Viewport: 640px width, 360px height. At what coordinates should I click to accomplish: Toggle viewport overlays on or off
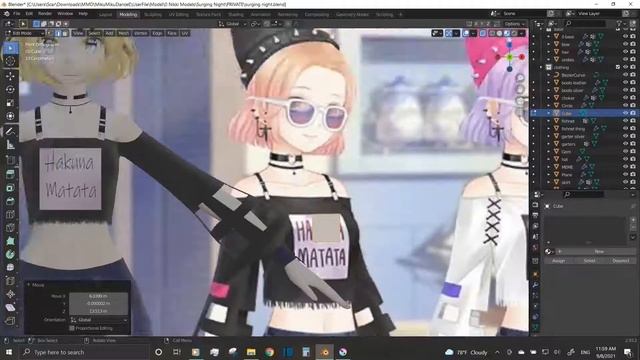click(x=466, y=33)
